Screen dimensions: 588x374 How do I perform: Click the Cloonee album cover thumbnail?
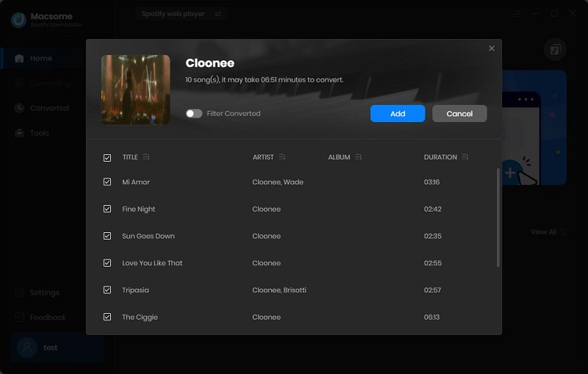click(135, 90)
